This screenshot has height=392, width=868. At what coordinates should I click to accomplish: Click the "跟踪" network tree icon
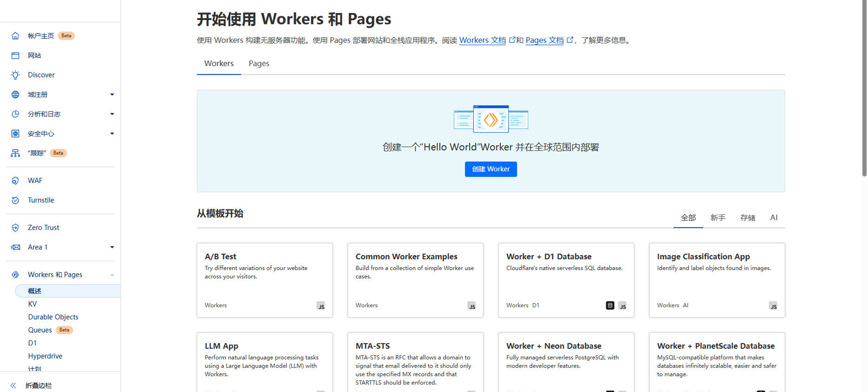[x=15, y=153]
